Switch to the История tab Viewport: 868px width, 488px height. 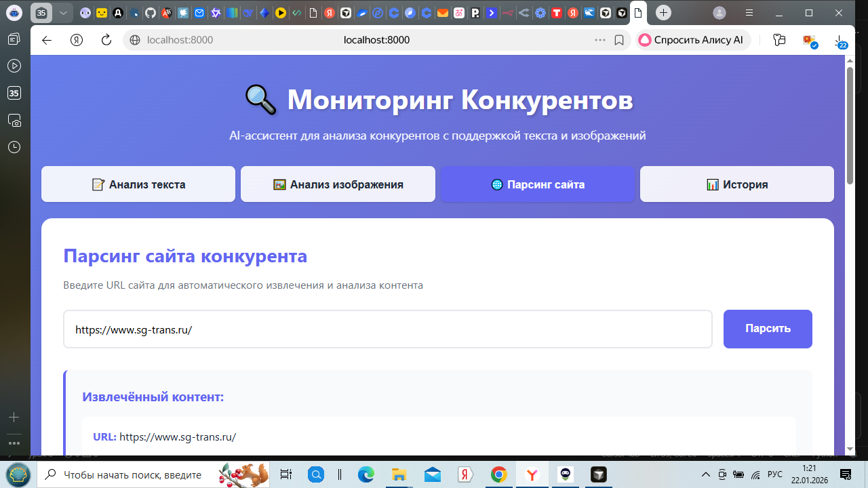736,184
